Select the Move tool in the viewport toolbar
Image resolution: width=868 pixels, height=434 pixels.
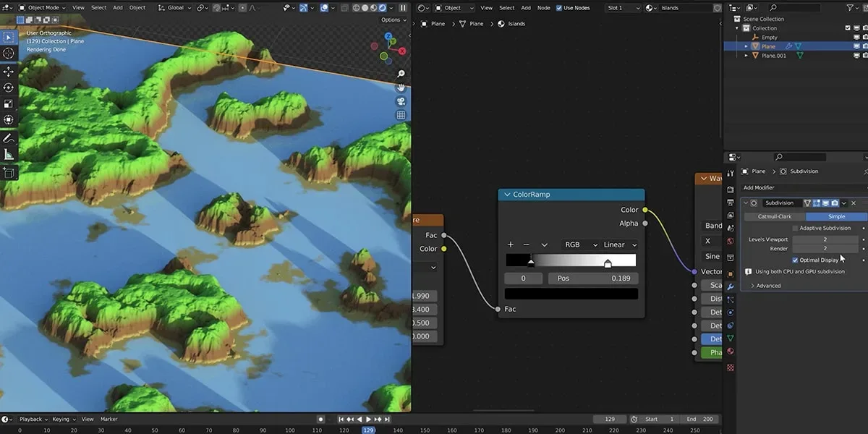click(x=9, y=72)
